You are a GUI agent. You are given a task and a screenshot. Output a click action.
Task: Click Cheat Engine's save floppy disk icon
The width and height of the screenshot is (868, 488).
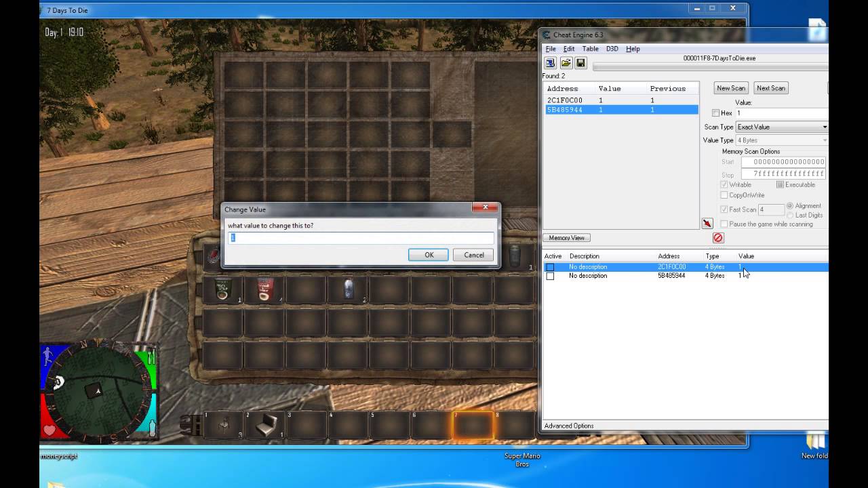pos(580,63)
